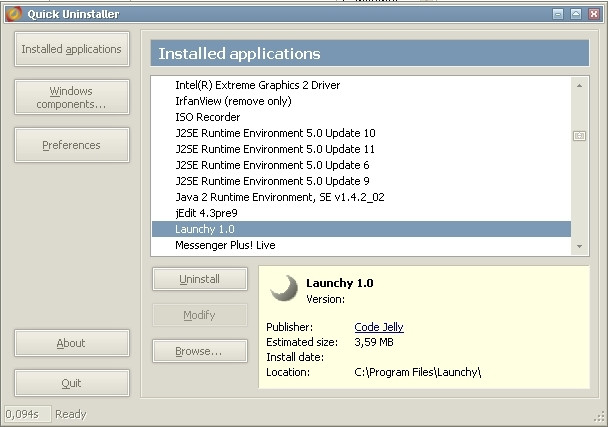
Task: Click the Installed applications header banner
Action: coord(370,53)
